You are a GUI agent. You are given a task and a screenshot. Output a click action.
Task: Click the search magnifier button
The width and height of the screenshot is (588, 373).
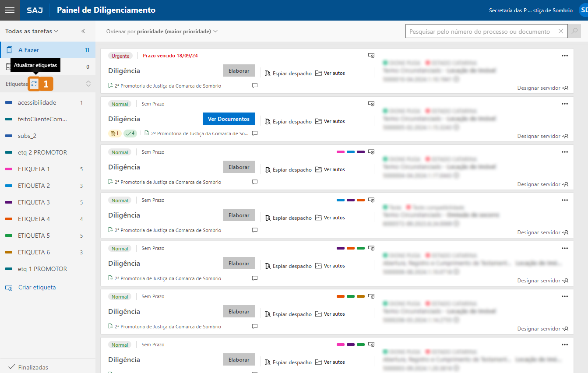point(574,32)
